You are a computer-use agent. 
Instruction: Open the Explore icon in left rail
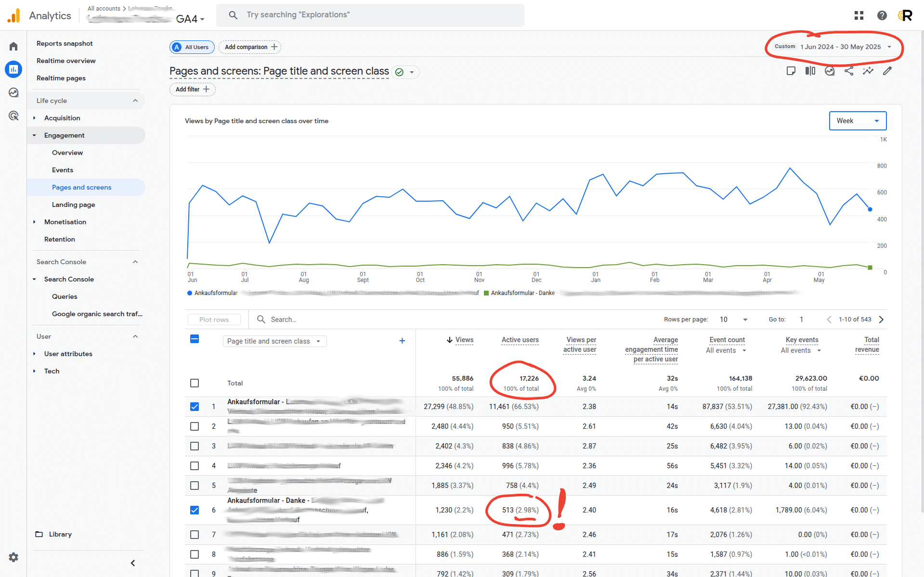(x=13, y=92)
